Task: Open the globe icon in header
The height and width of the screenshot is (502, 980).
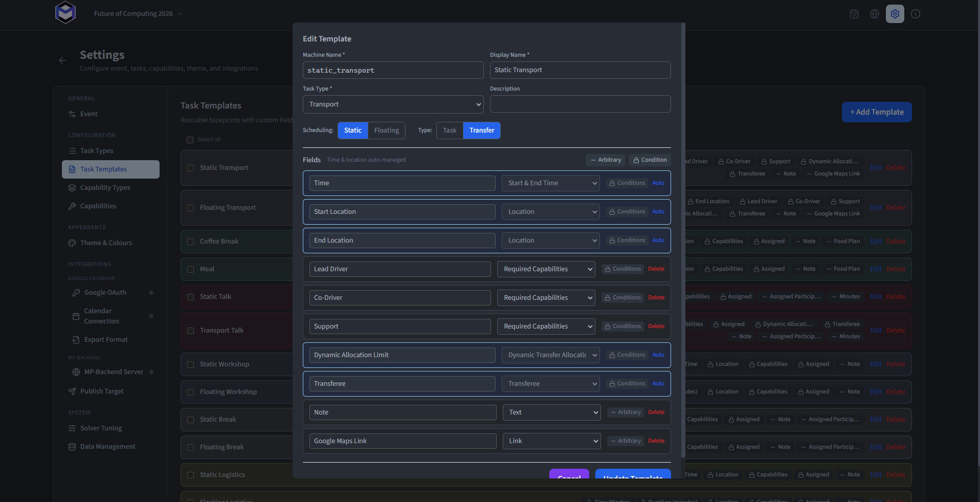Action: [x=875, y=14]
